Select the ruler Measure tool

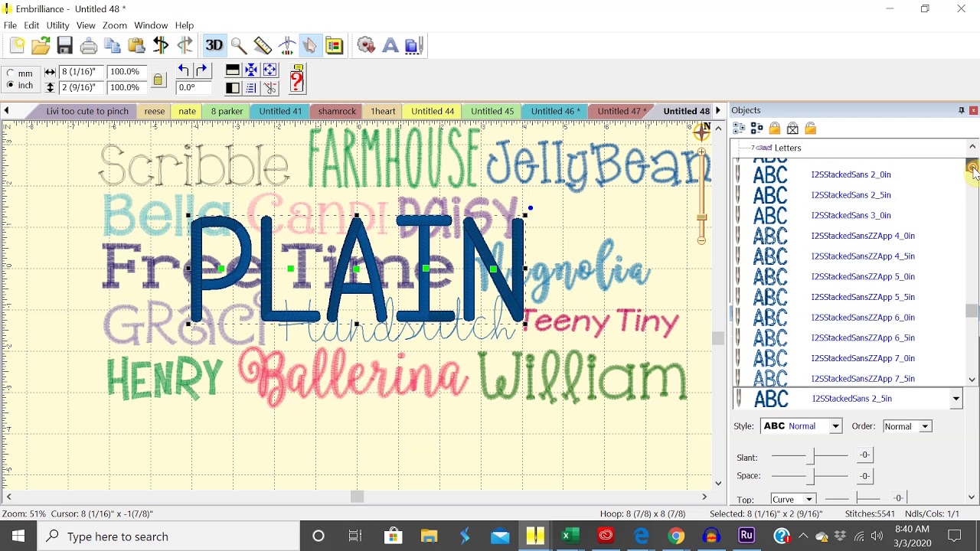[x=263, y=46]
